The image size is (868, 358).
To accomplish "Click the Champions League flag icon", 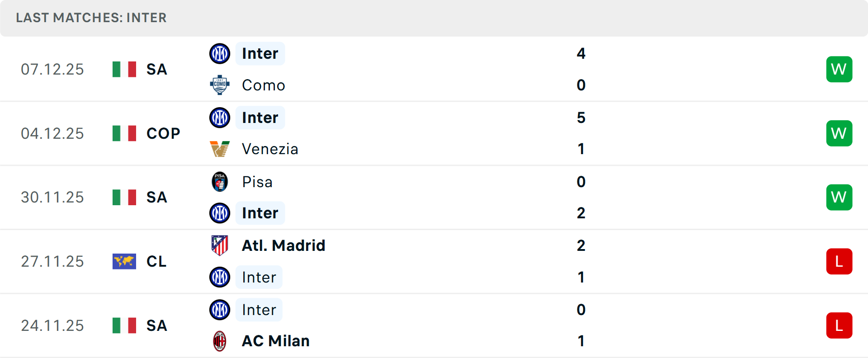I will click(124, 261).
